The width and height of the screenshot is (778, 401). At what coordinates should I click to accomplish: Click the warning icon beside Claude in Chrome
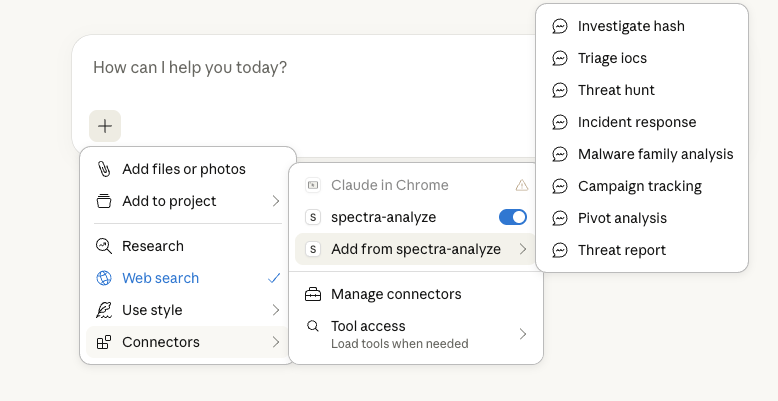[x=521, y=185]
